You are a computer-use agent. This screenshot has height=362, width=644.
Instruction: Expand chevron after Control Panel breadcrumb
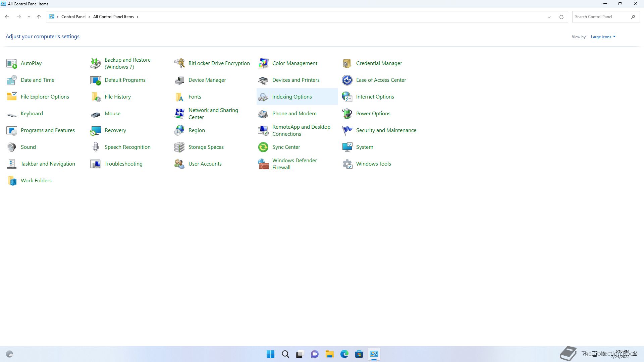pyautogui.click(x=89, y=17)
